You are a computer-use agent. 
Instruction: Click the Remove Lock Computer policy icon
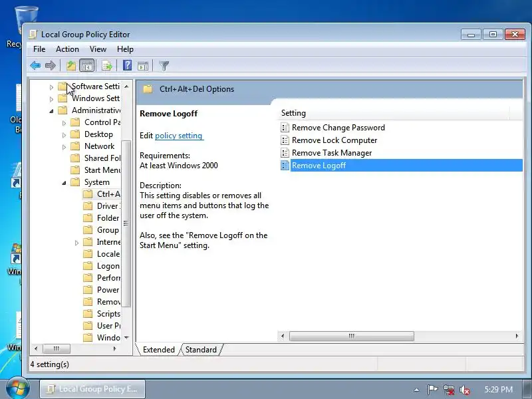point(285,140)
